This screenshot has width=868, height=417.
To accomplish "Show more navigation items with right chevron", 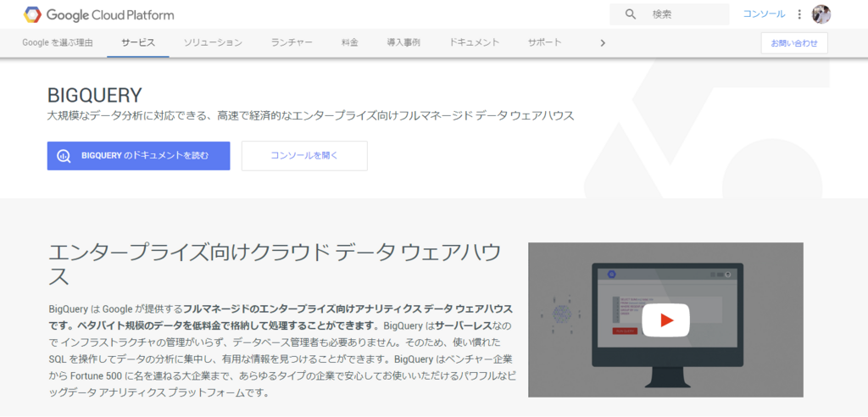I will [603, 42].
